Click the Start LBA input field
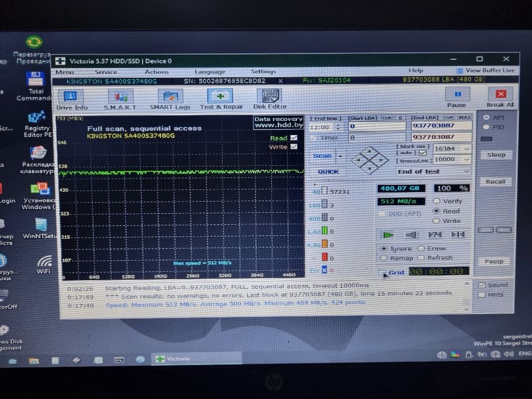The height and width of the screenshot is (399, 532). 377,126
